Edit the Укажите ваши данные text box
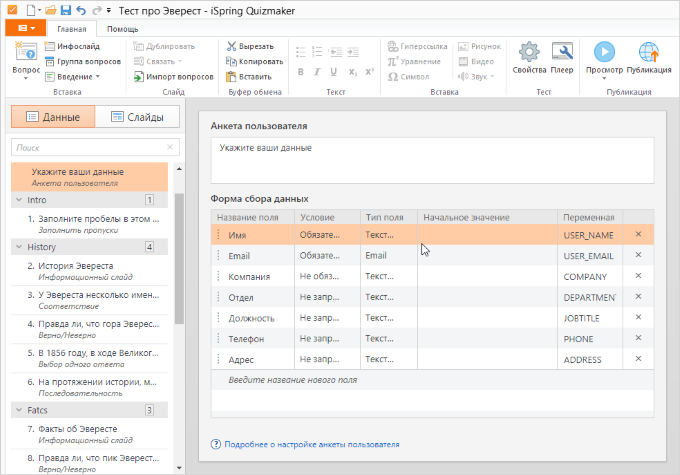680x475 pixels. (432, 161)
